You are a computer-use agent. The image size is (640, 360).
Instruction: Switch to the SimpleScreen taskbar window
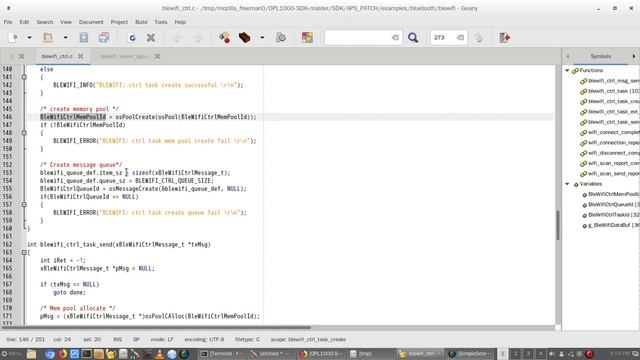[x=470, y=354]
